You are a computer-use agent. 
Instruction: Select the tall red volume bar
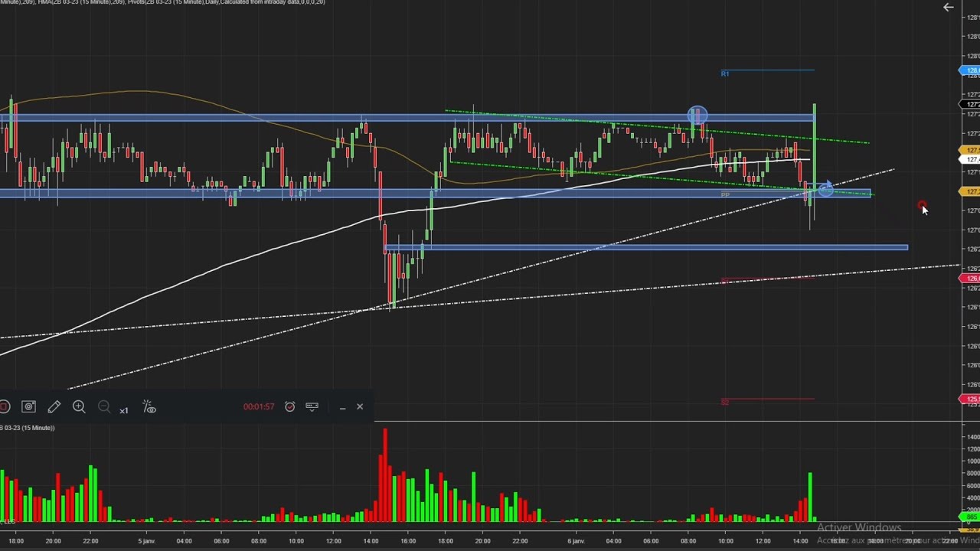(384, 474)
